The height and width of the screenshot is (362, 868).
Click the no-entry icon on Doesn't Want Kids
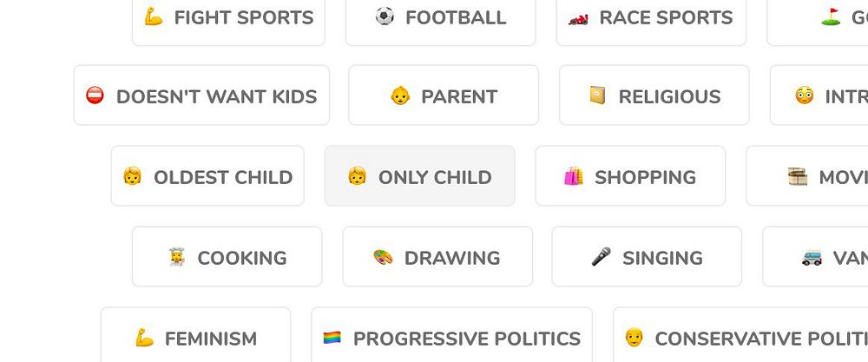tap(95, 96)
